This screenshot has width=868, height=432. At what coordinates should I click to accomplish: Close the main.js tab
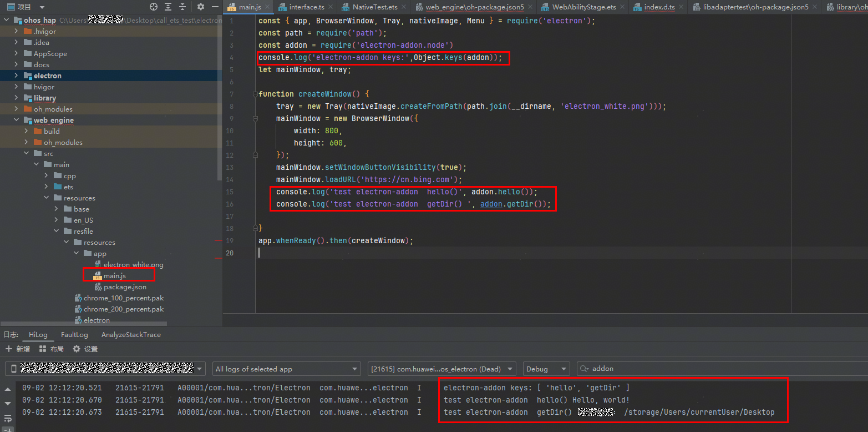(x=267, y=7)
